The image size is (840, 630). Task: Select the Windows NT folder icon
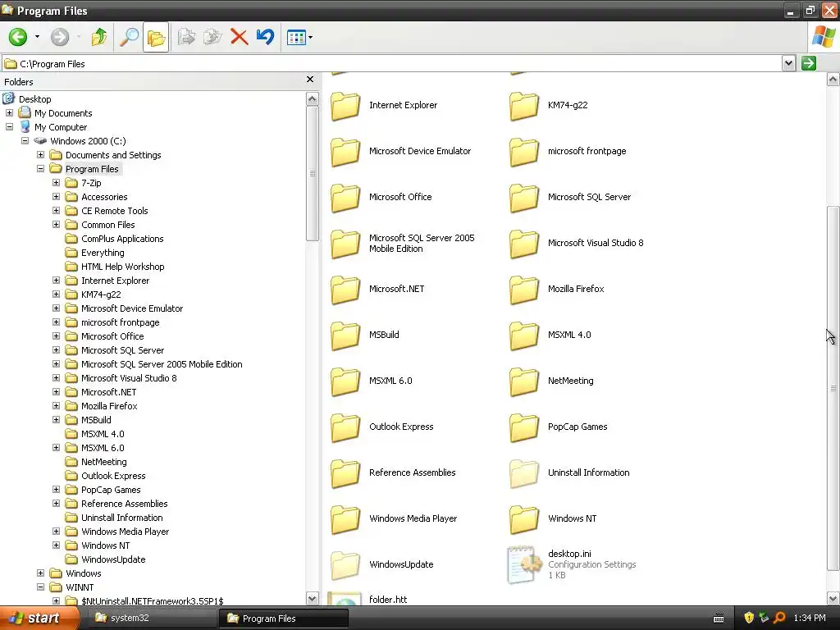tap(524, 519)
